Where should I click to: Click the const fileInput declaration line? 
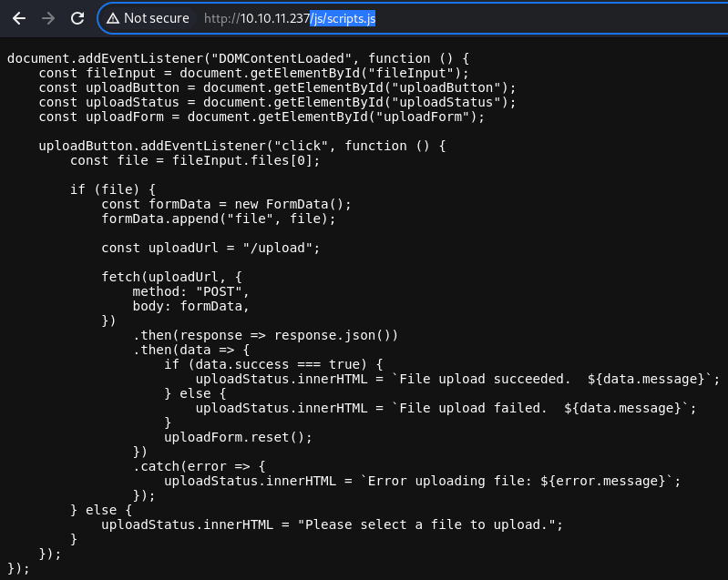point(253,74)
